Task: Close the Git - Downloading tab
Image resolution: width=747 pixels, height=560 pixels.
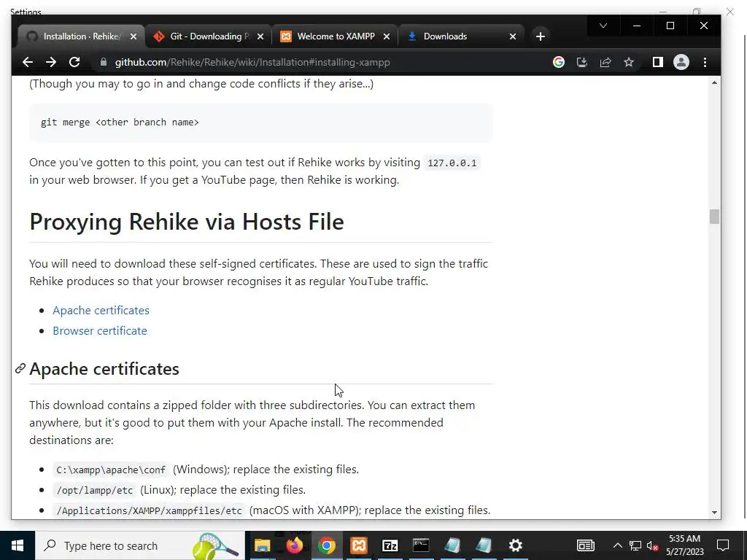Action: pos(260,36)
